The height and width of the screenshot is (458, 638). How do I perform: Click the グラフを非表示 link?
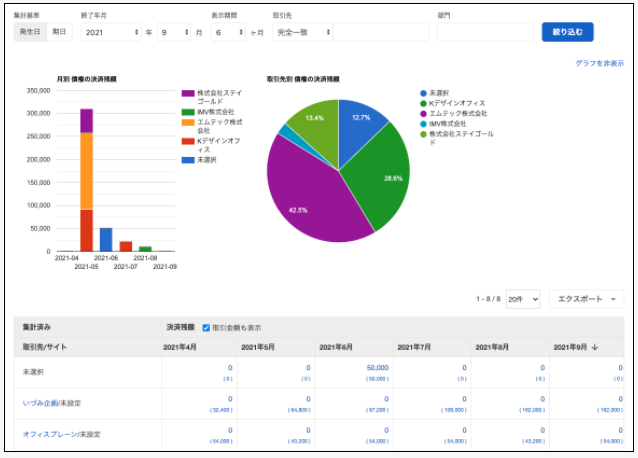pyautogui.click(x=599, y=63)
